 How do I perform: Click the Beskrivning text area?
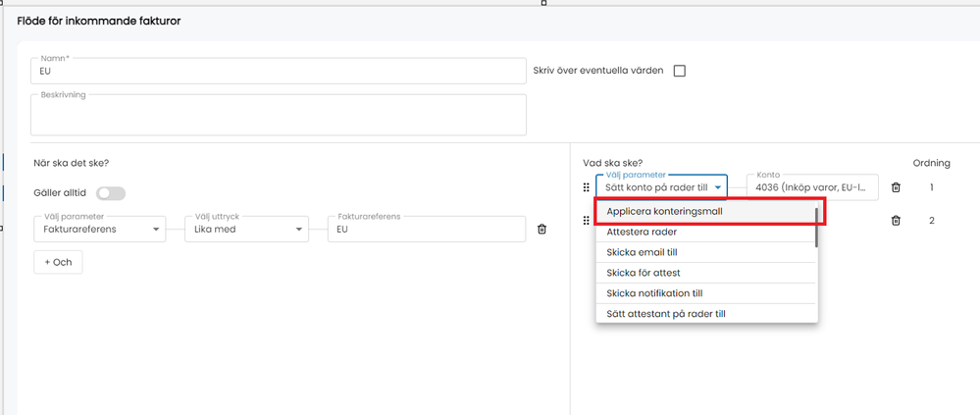tap(279, 115)
